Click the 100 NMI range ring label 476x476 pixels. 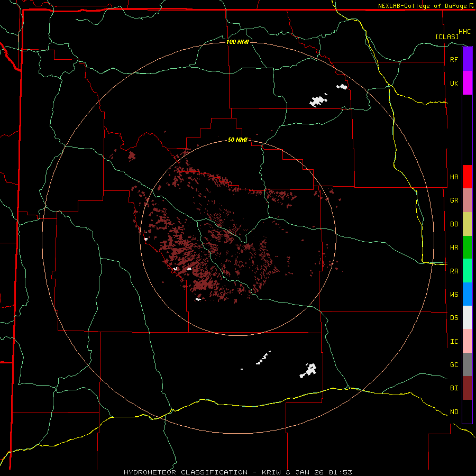coord(237,42)
